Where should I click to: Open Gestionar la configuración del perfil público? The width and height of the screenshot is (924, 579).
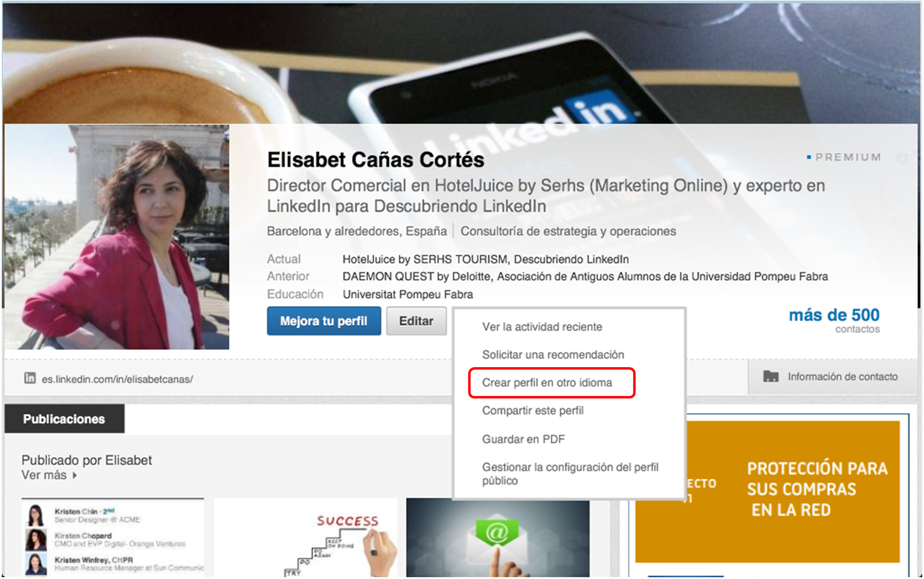point(570,474)
